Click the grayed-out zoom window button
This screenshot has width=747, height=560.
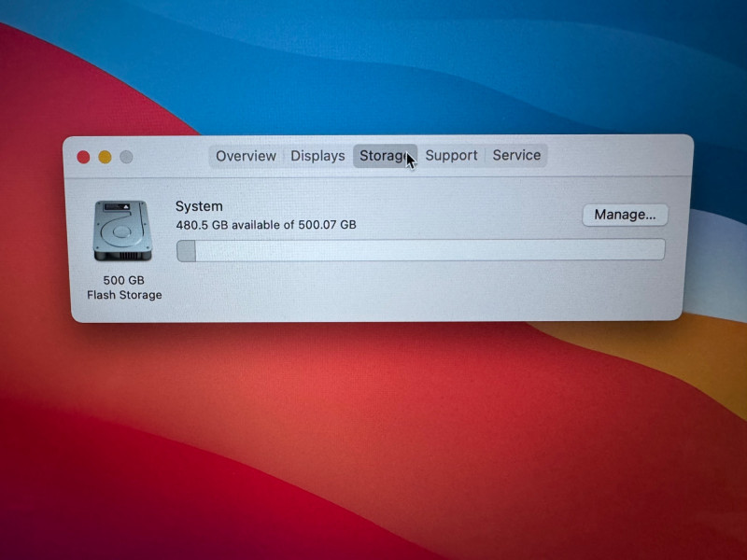(126, 157)
